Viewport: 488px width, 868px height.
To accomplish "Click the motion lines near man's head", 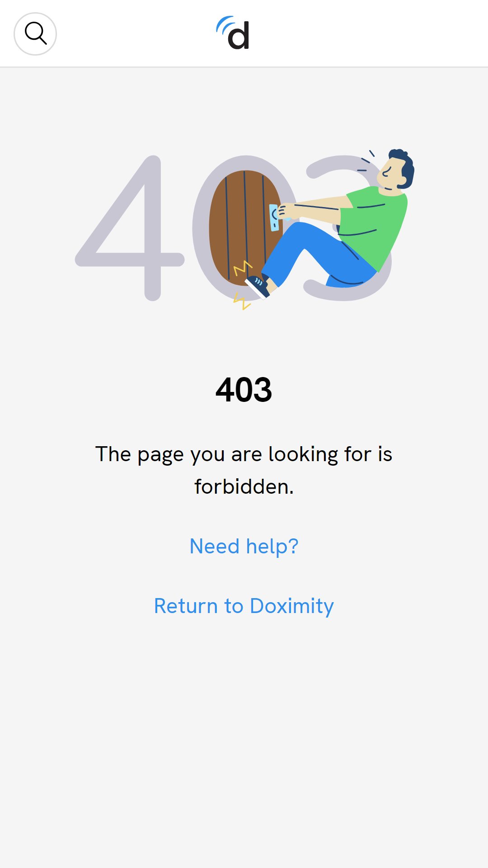I will [366, 160].
